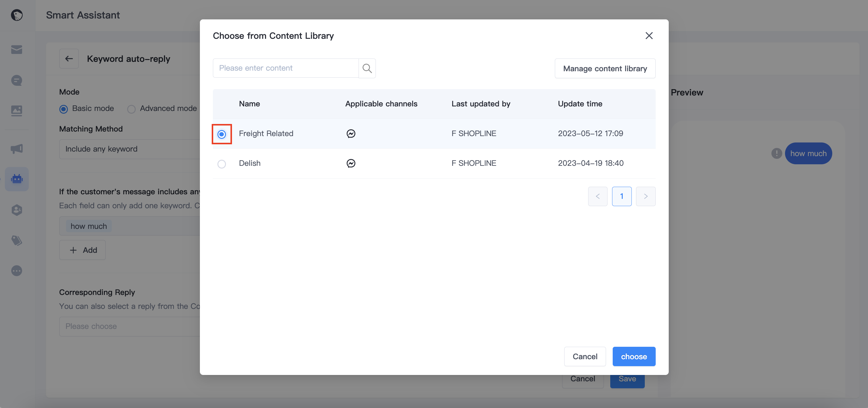The image size is (868, 408).
Task: Click the Freight Related name text
Action: coord(266,134)
